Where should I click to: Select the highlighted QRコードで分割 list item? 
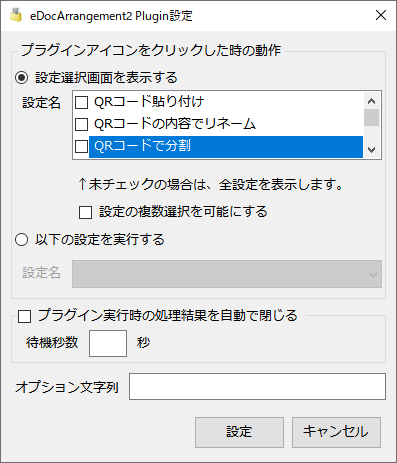[226, 146]
